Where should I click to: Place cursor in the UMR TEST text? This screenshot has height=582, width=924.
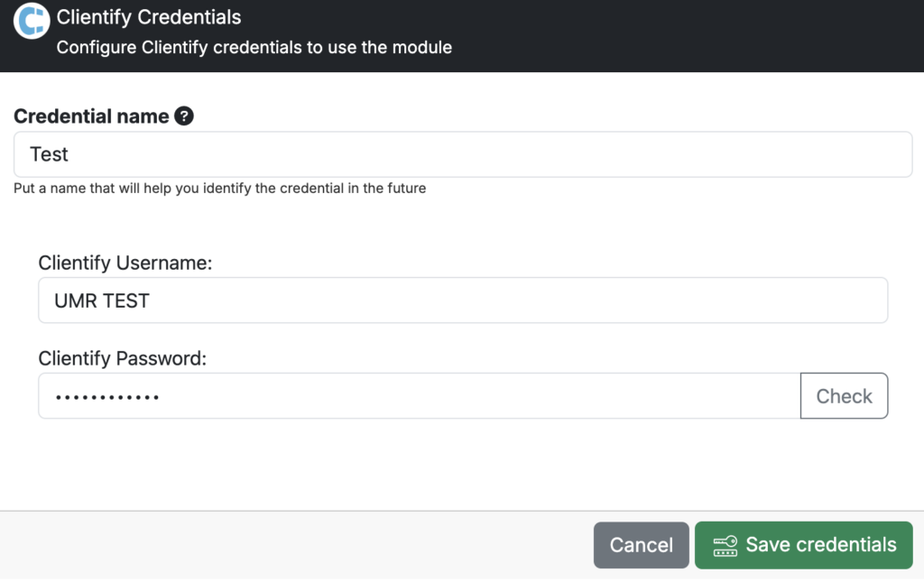click(102, 301)
